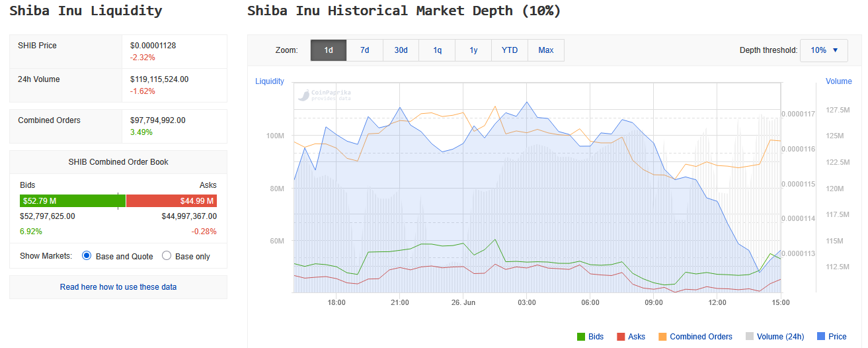Viewport: 868px width, 348px height.
Task: Click the red $44.99 M asks bar
Action: (171, 201)
